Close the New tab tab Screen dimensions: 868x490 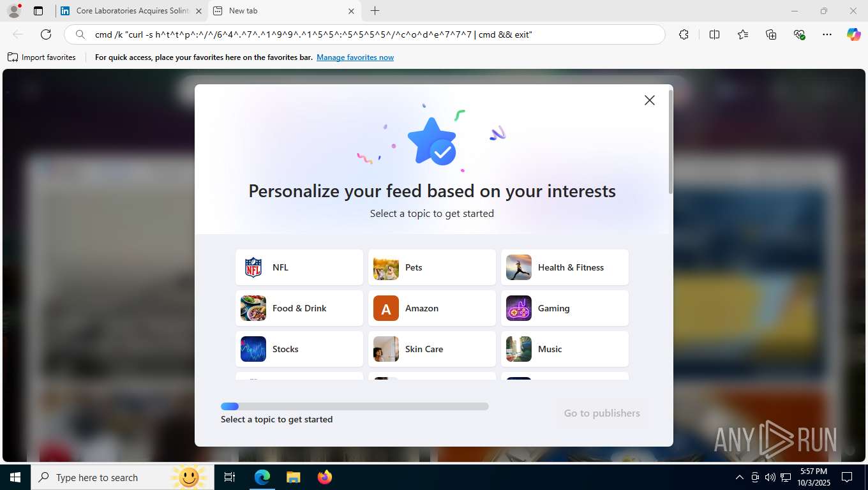[x=351, y=11]
